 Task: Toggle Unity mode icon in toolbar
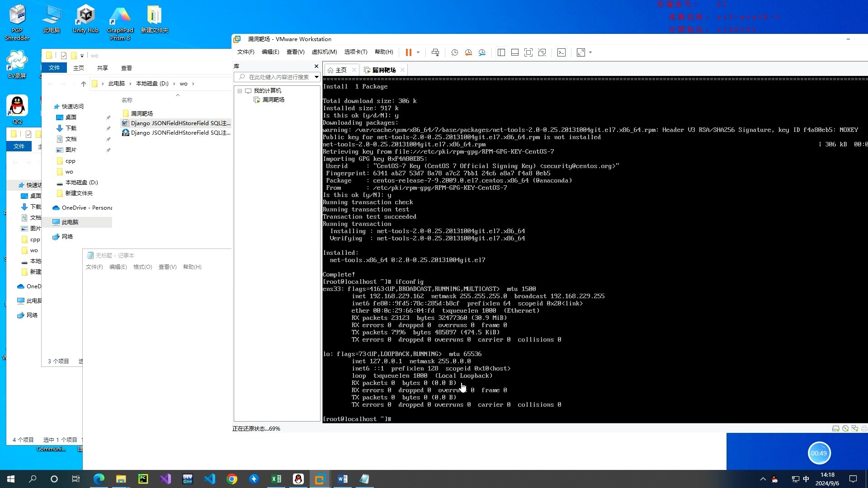542,52
